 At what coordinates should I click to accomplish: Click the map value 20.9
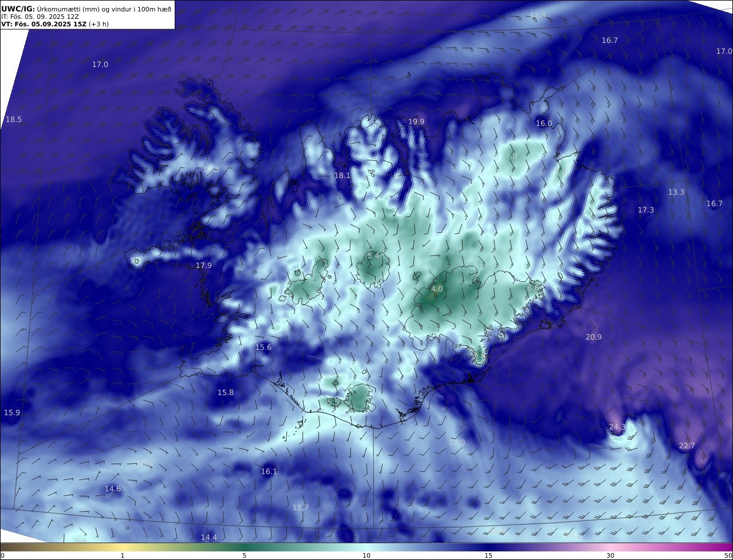593,337
